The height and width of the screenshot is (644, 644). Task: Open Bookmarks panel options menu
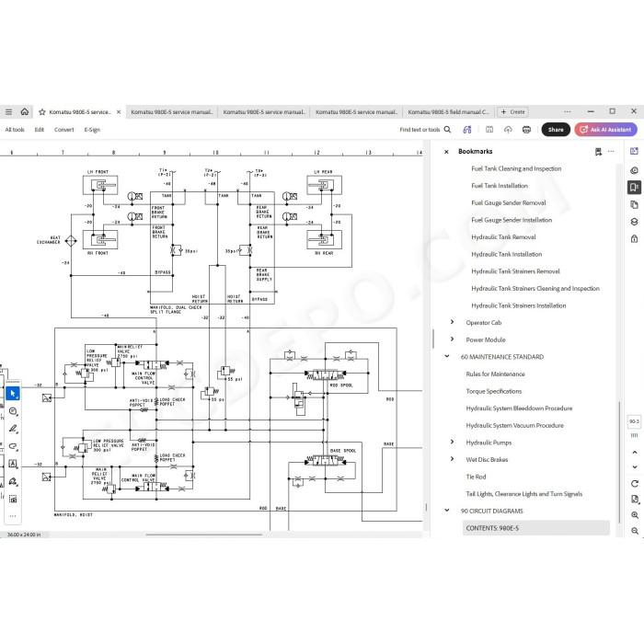point(611,152)
